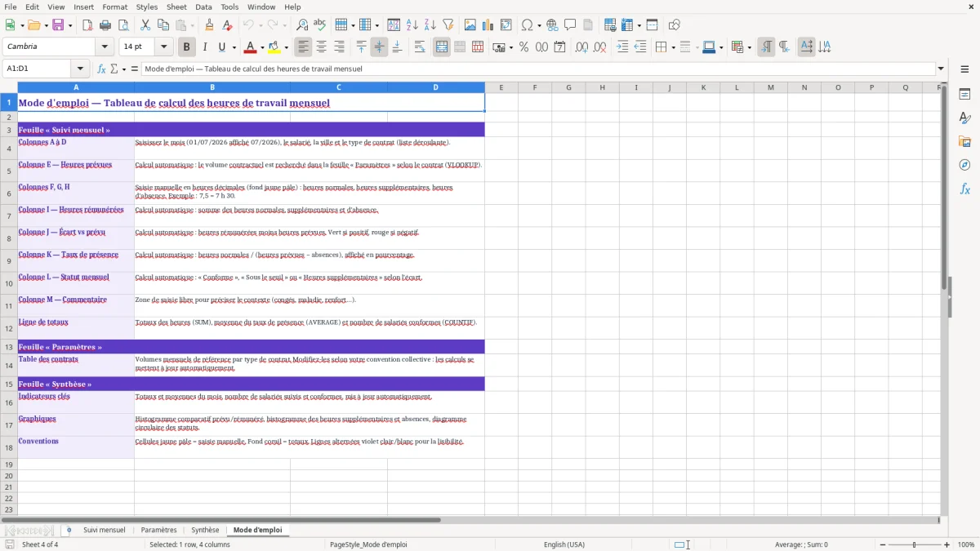Switch to the Synthèse sheet tab
Image resolution: width=980 pixels, height=551 pixels.
(205, 530)
